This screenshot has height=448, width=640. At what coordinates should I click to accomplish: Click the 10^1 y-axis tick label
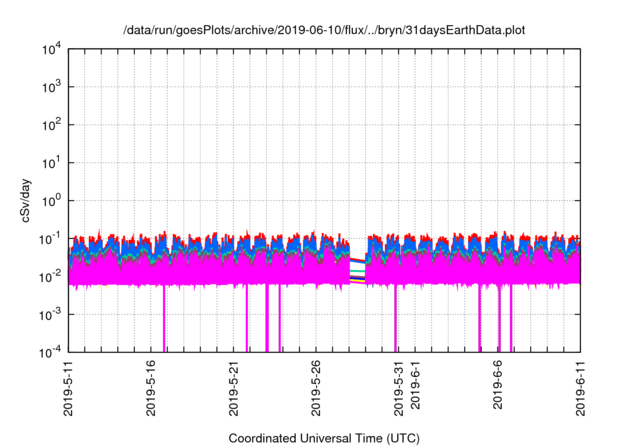(x=51, y=163)
